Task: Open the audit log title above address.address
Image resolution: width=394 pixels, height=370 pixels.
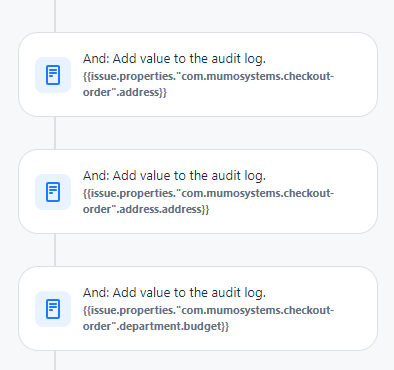Action: tap(174, 175)
